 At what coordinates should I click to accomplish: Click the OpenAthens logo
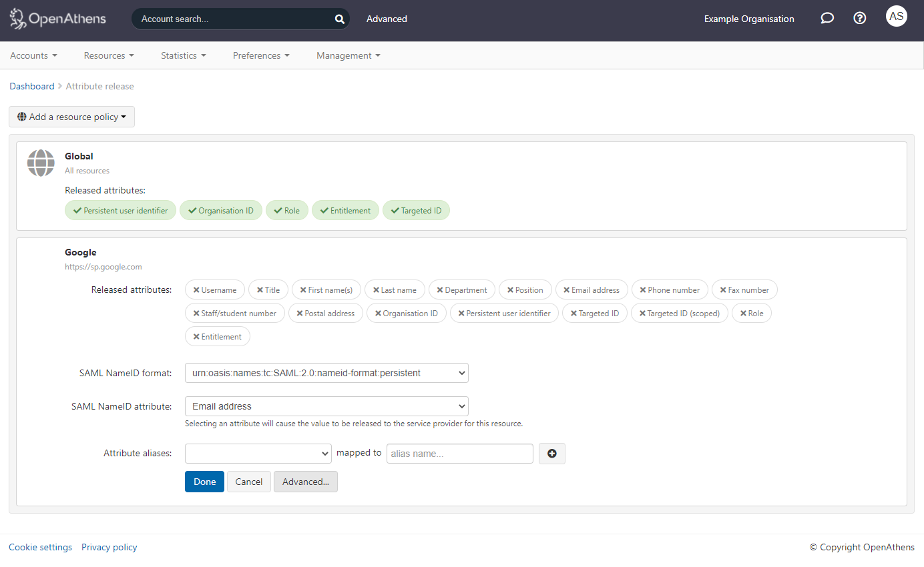pos(57,19)
